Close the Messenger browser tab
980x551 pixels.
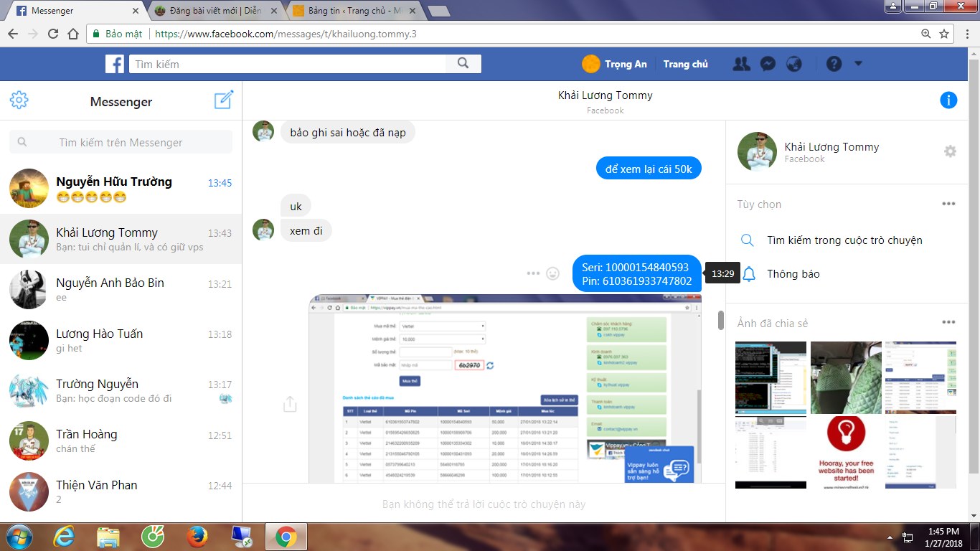[136, 11]
